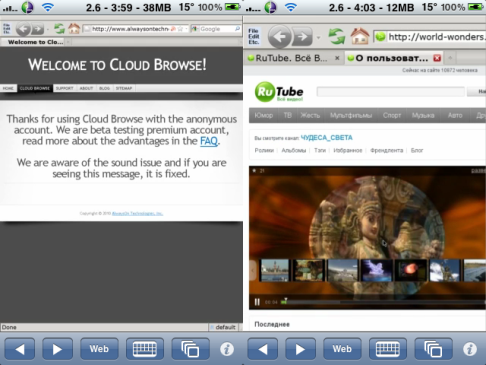Show keyboard on Cloud Browse screen
The image size is (486, 365).
[x=145, y=349]
